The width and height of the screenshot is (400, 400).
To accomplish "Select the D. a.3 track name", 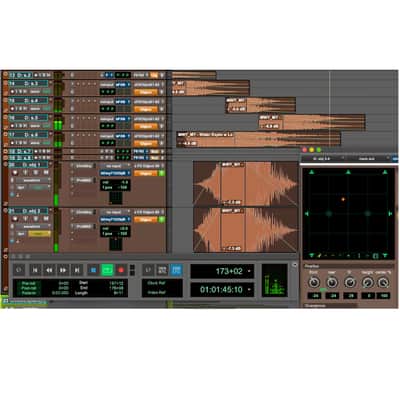I will point(29,83).
